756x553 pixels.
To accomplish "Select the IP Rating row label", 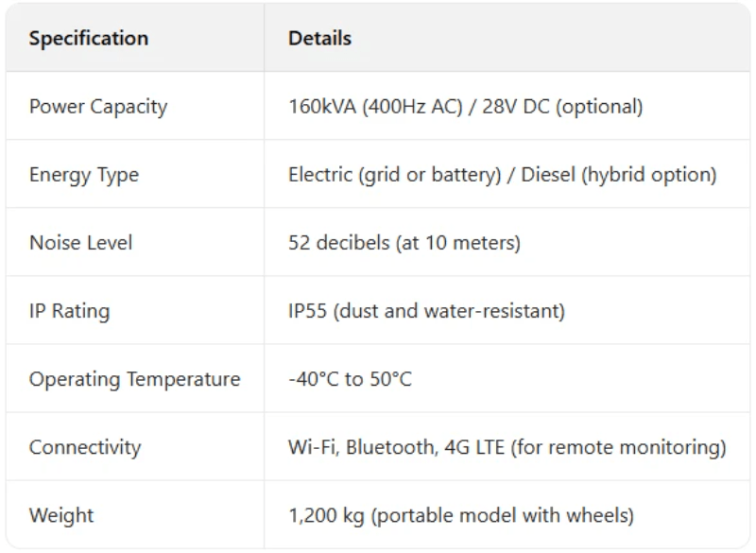I will 69,311.
